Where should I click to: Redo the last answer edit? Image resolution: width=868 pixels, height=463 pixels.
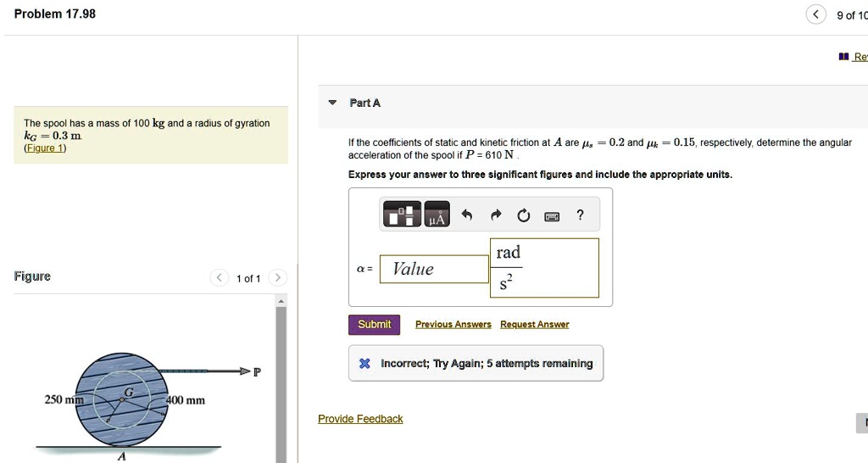click(496, 215)
